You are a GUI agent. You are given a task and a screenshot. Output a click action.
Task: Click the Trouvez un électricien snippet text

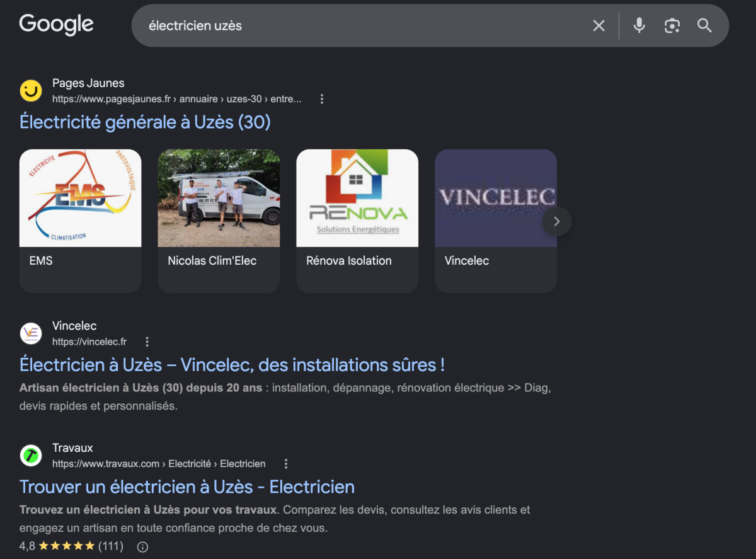point(275,519)
